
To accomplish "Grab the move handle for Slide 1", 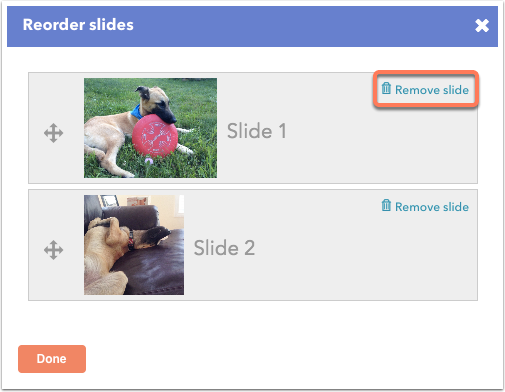I will tap(53, 133).
